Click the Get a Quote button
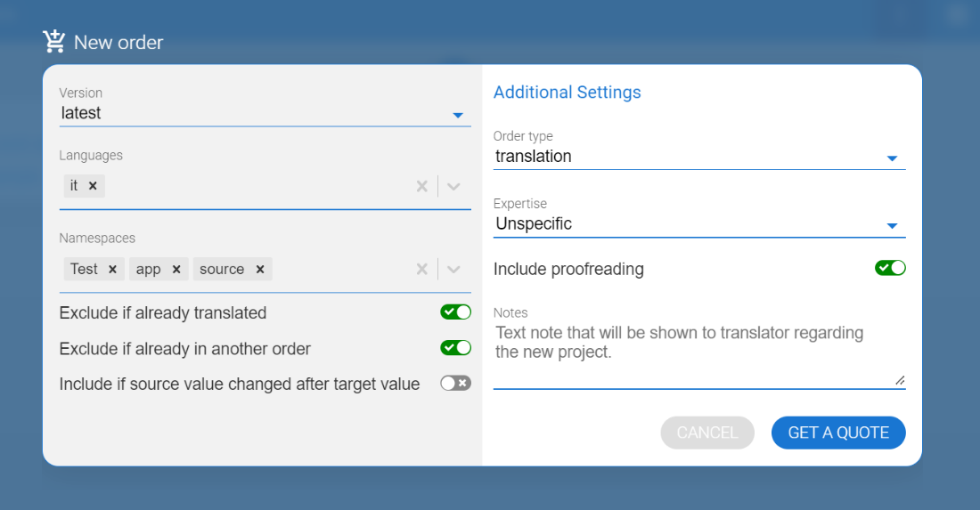This screenshot has height=510, width=980. point(838,433)
